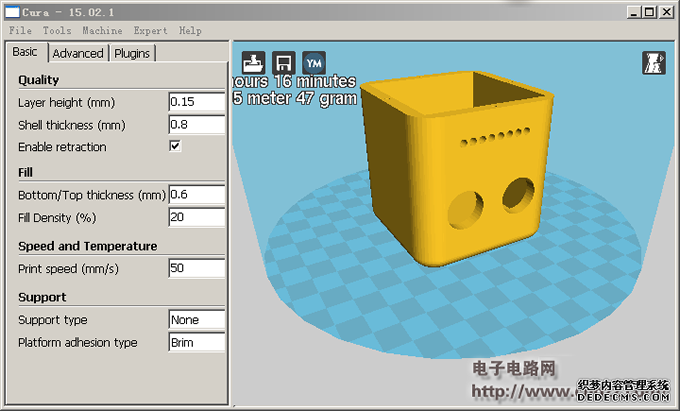Open the Machine menu
The image size is (680, 411).
pyautogui.click(x=102, y=30)
